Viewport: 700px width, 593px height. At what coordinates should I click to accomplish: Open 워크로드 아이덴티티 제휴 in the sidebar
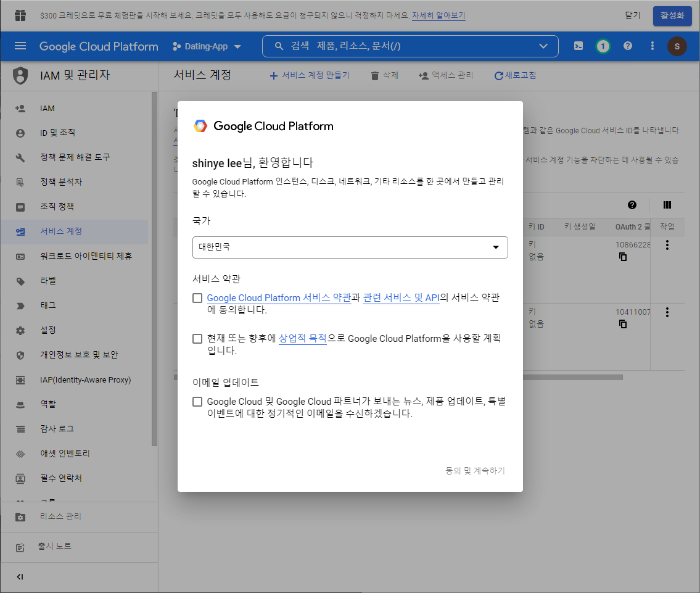74,256
